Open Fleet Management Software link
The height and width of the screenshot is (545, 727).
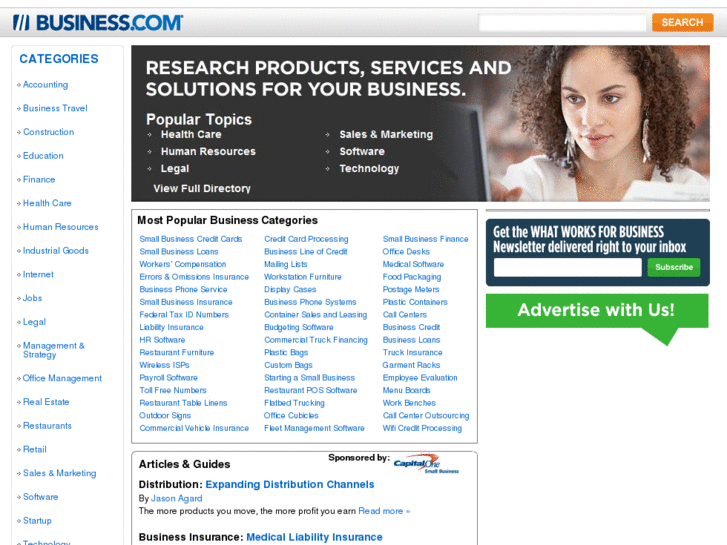click(314, 428)
